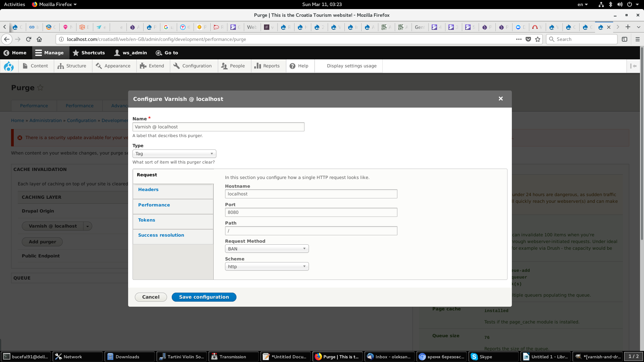
Task: Add Purge page to shortcuts star
Action: 40,87
